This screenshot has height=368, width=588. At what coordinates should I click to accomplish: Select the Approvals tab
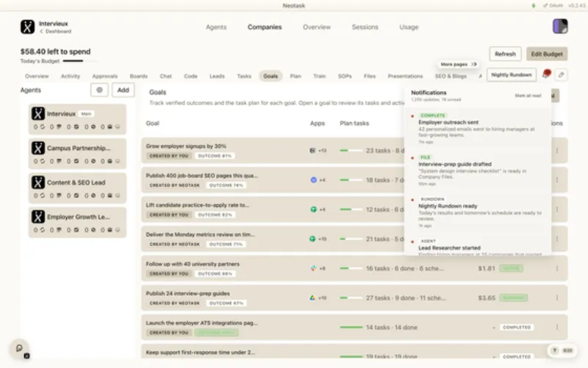tap(104, 77)
